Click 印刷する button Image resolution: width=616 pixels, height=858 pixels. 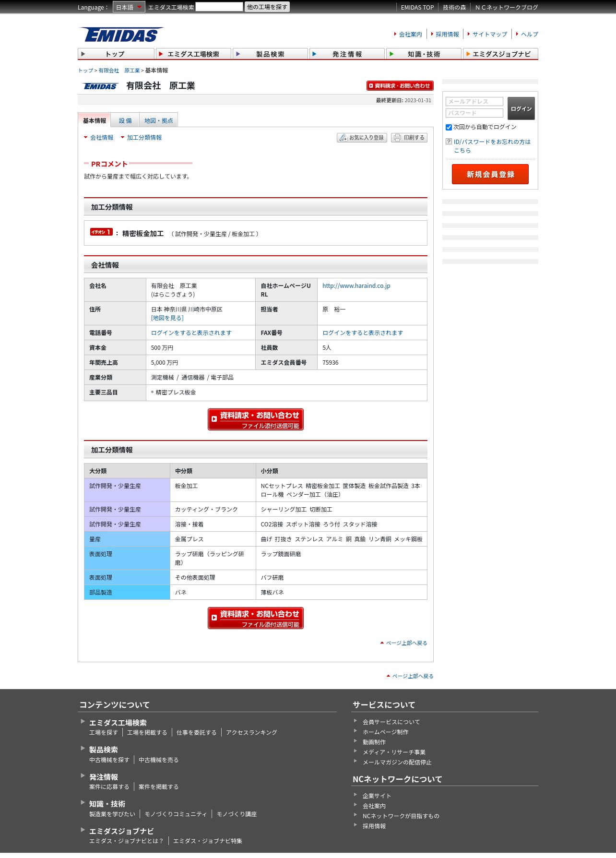coord(409,138)
